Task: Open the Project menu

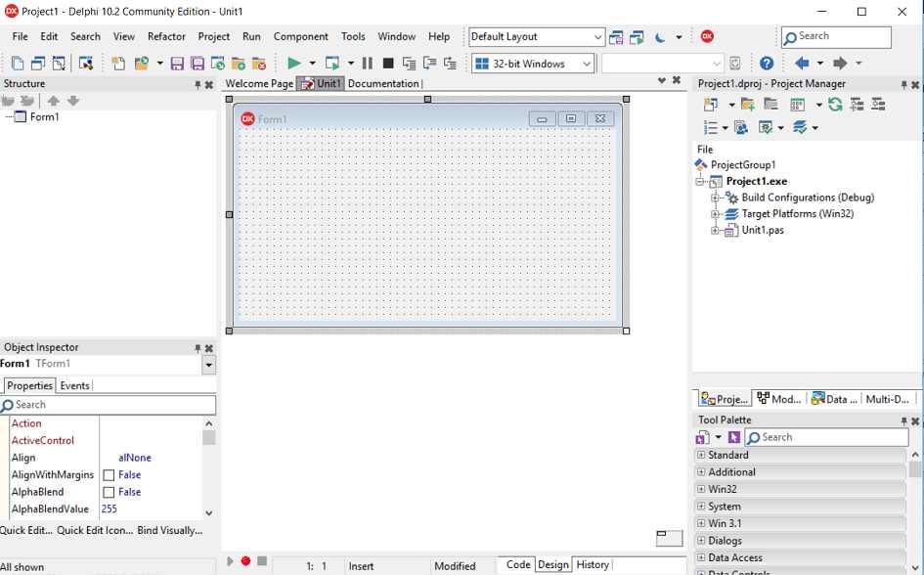Action: pos(214,36)
